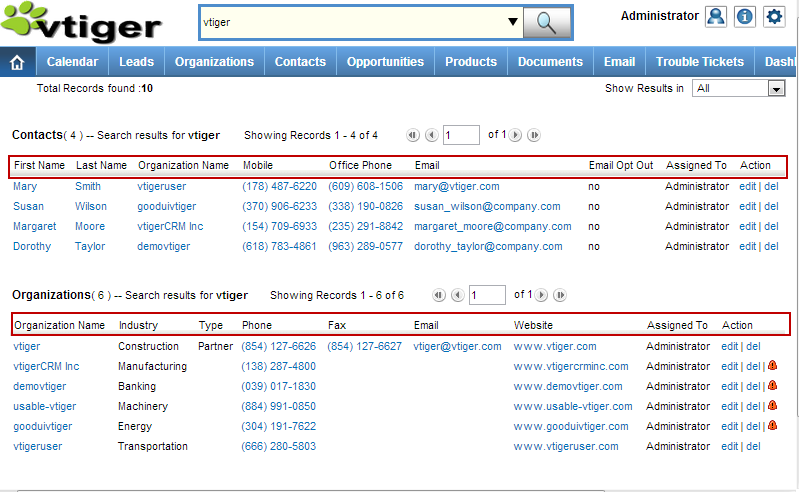
Task: Jump to last page of Contacts results
Action: coord(534,135)
